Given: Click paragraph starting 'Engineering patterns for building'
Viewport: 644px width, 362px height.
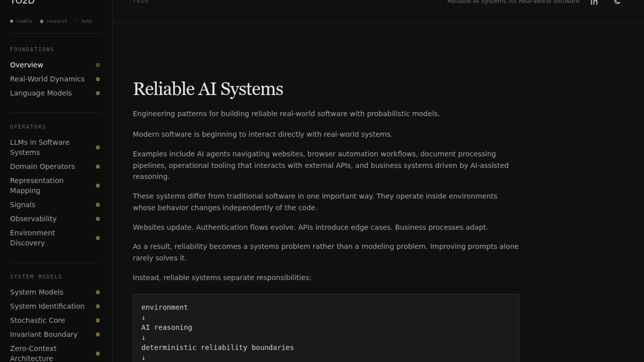Looking at the screenshot, I should click(x=286, y=114).
